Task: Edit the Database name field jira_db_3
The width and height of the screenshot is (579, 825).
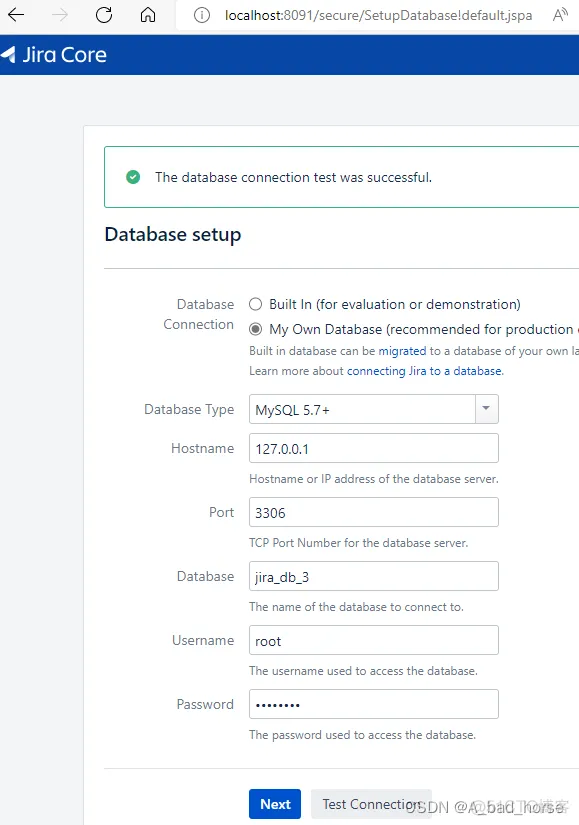Action: pyautogui.click(x=374, y=576)
